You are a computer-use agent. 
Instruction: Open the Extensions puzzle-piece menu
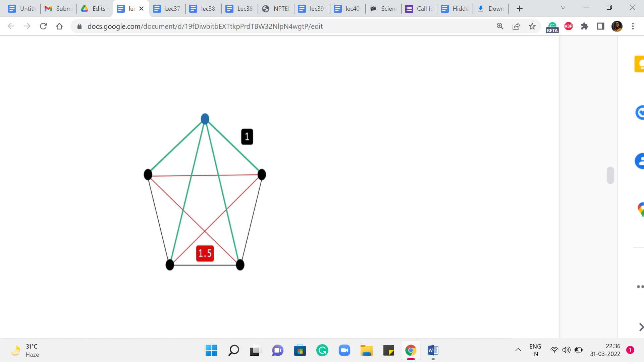(585, 26)
